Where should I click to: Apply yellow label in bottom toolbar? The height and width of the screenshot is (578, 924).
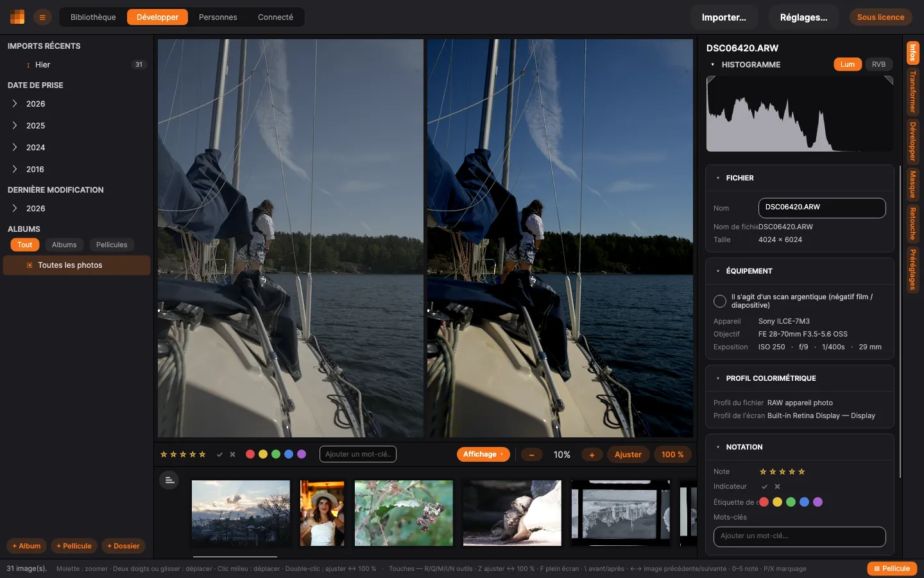coord(263,454)
